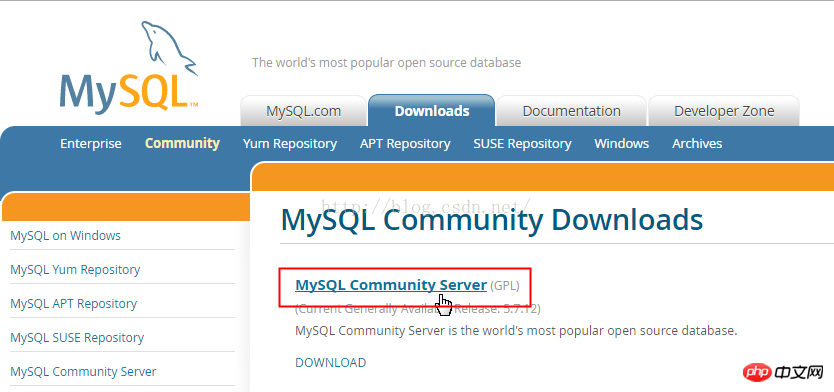Click the MySQL Community Downloads page title

491,220
